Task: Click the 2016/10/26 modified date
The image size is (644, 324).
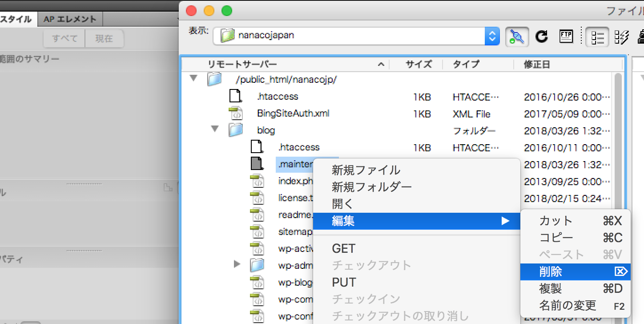Action: pyautogui.click(x=567, y=97)
